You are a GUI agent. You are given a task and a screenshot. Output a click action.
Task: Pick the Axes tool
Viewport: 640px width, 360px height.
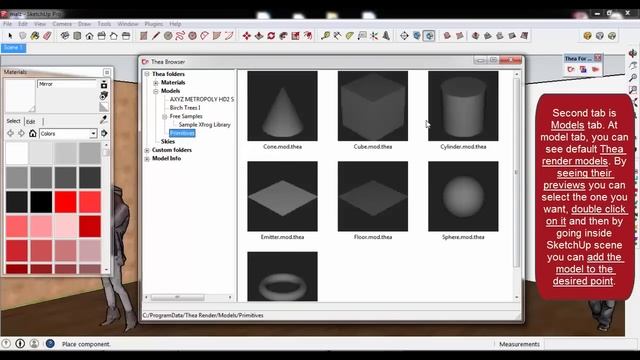374,36
